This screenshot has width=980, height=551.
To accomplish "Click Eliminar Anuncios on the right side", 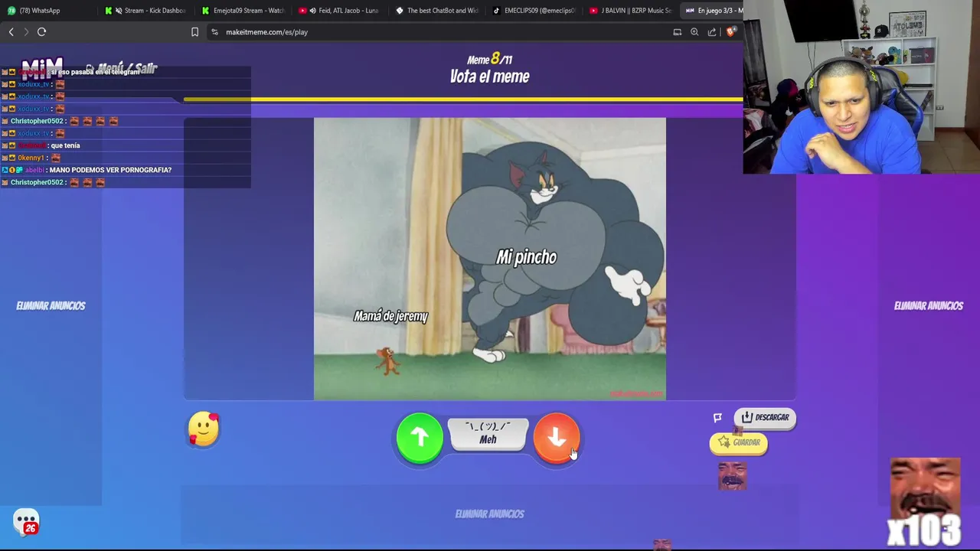I will tap(929, 305).
